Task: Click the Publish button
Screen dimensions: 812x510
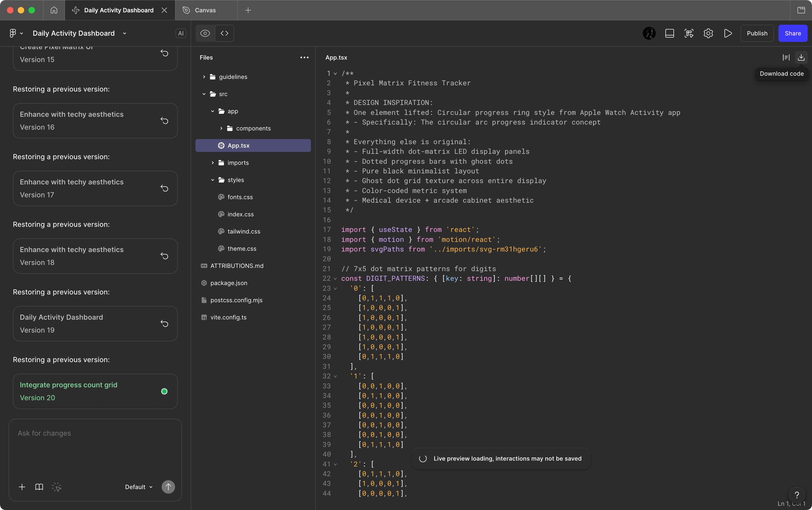Action: [757, 33]
